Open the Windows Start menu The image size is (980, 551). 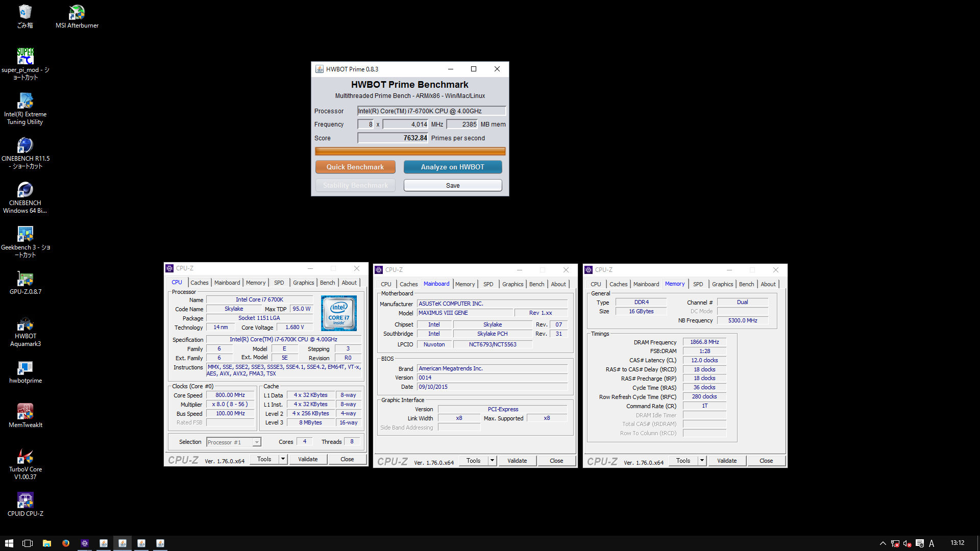coord(9,543)
